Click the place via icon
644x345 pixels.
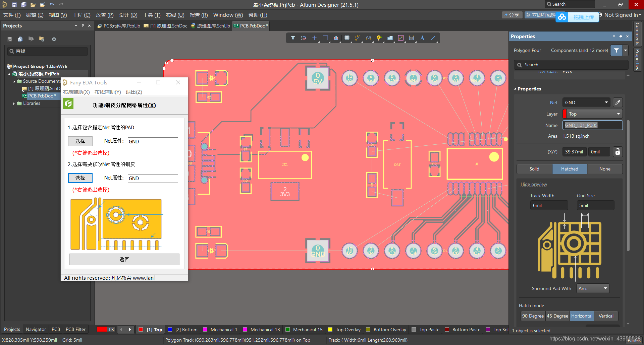[379, 38]
